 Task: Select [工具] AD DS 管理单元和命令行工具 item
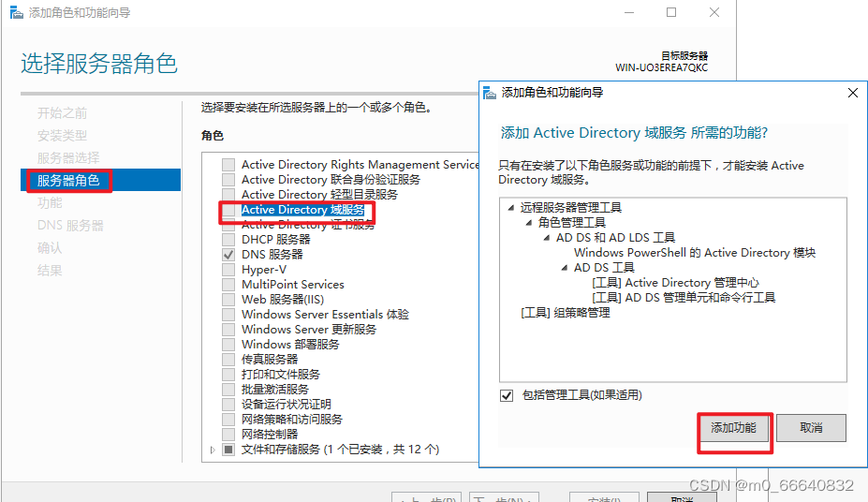[x=684, y=297]
